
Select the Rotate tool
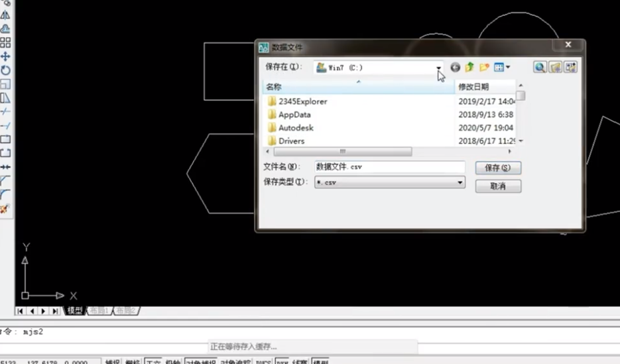(5, 70)
